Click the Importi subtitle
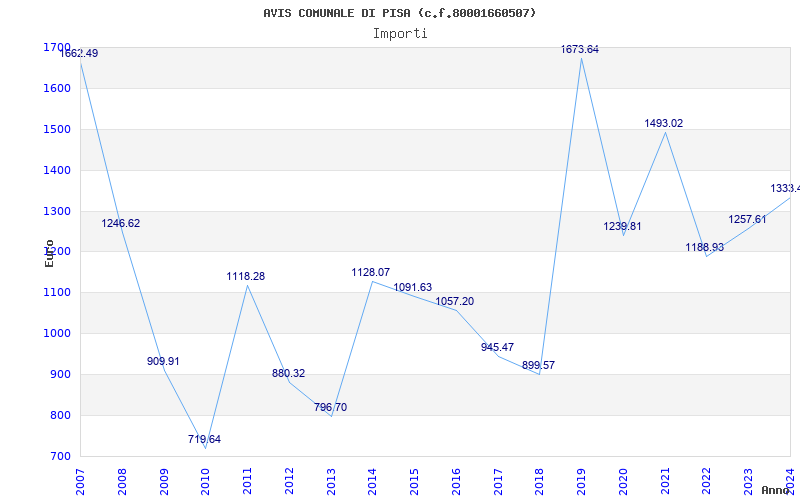Image resolution: width=800 pixels, height=500 pixels. [x=400, y=34]
